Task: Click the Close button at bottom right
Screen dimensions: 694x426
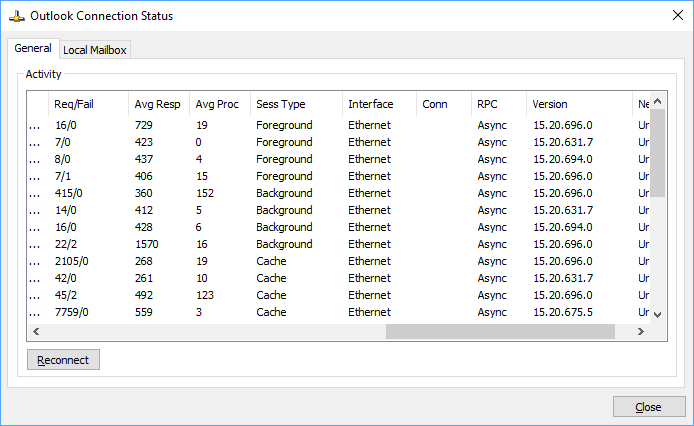Action: coord(648,407)
